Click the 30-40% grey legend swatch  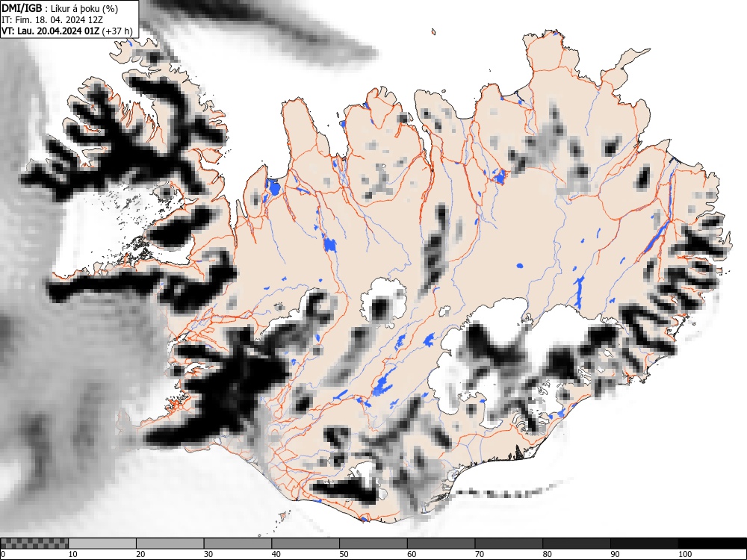(238, 544)
